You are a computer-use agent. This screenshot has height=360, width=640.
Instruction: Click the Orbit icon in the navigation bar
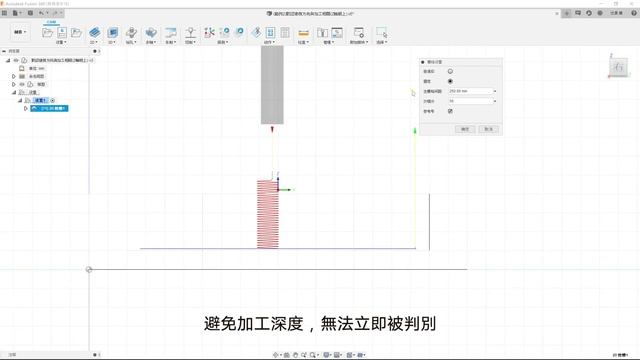tap(276, 355)
